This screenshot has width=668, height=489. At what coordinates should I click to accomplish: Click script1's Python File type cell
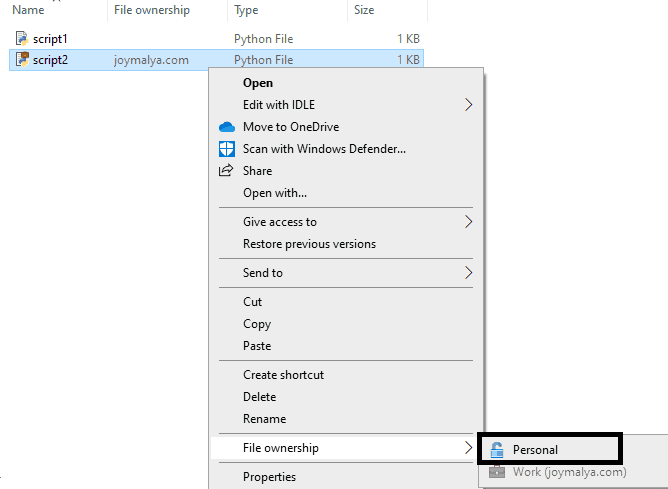pyautogui.click(x=263, y=39)
